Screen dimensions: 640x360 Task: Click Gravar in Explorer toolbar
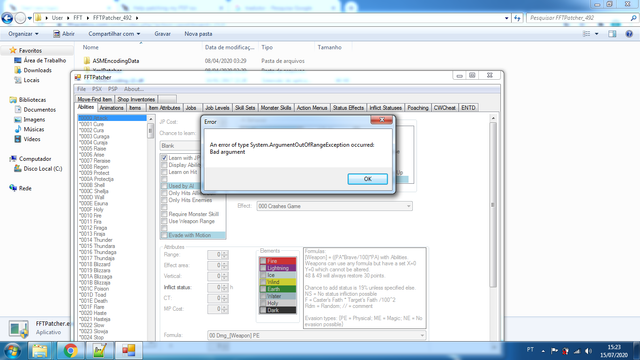coord(162,34)
